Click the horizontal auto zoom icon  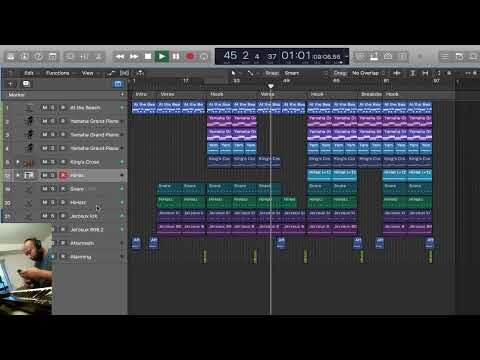pyautogui.click(x=425, y=73)
